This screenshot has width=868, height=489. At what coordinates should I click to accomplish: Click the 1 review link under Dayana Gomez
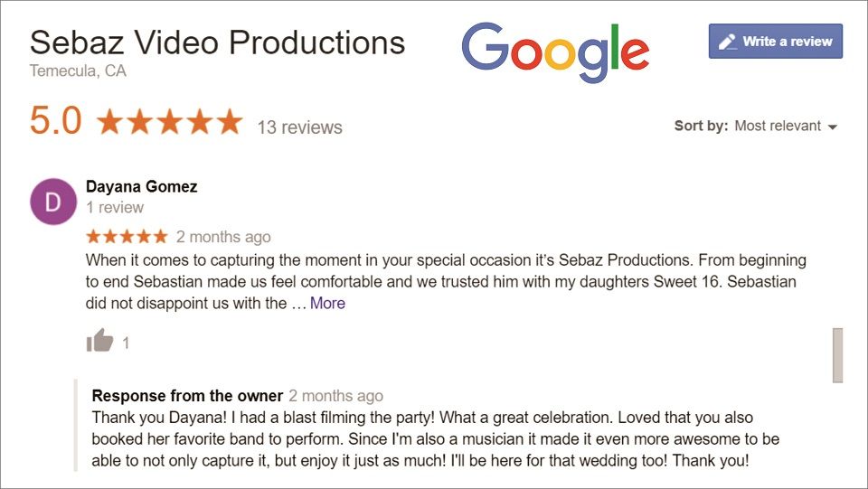pos(115,208)
